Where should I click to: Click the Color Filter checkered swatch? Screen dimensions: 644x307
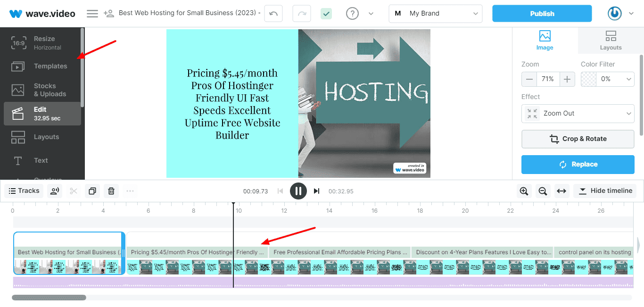tap(588, 79)
